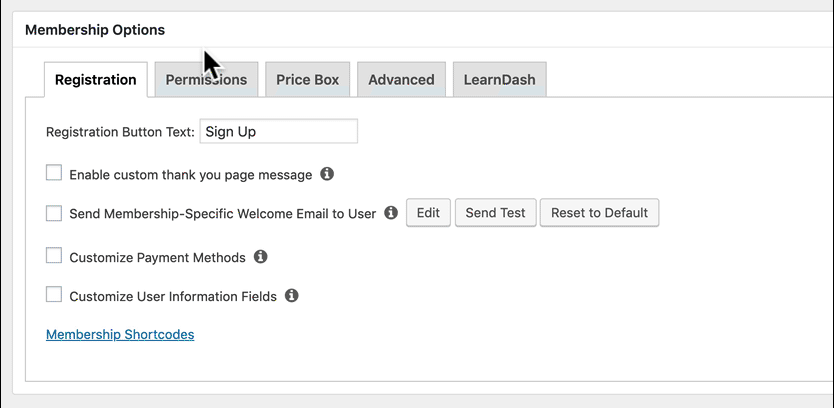Click the "Registration Button Text:" label
This screenshot has height=408, width=834.
pyautogui.click(x=121, y=132)
